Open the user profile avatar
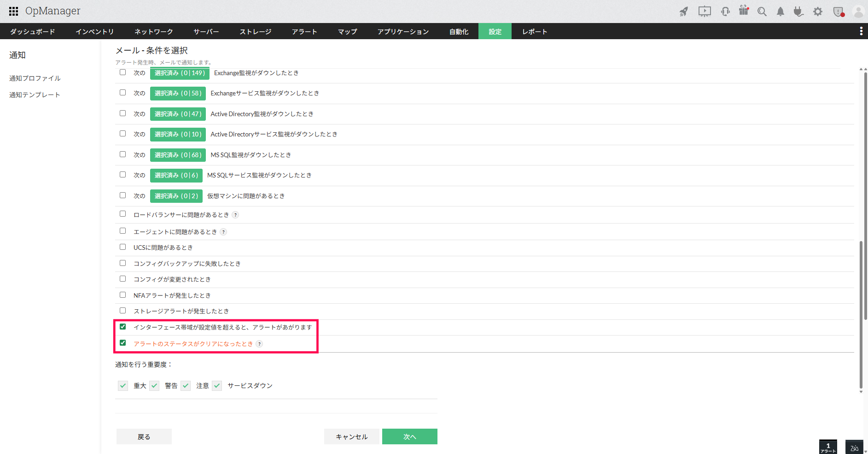 (x=858, y=12)
